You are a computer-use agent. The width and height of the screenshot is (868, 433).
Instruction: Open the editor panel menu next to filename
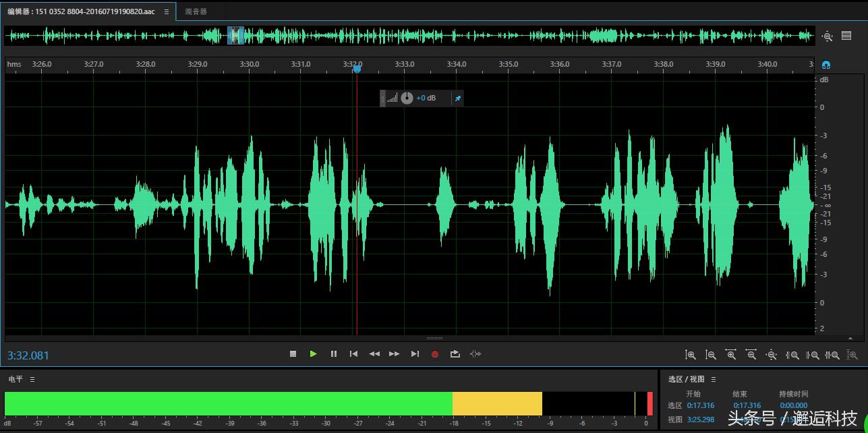pos(167,11)
